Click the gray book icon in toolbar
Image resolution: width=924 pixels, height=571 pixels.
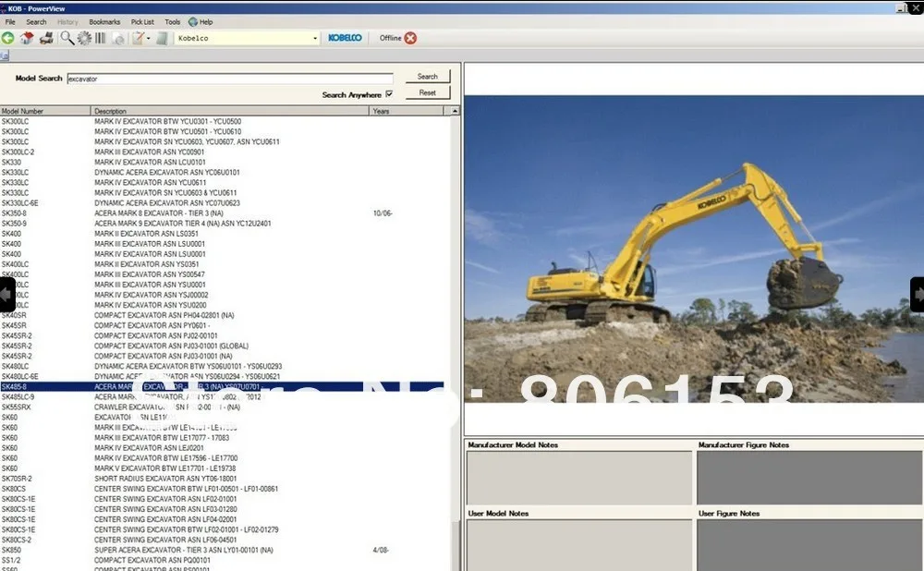[162, 38]
